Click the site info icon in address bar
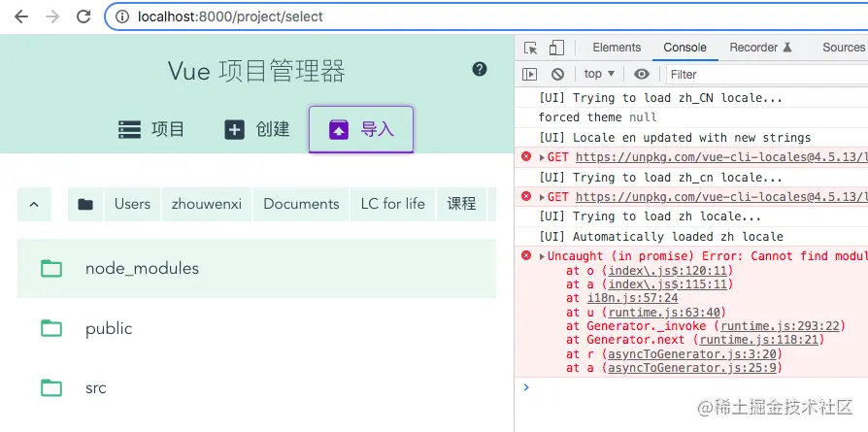 point(121,17)
